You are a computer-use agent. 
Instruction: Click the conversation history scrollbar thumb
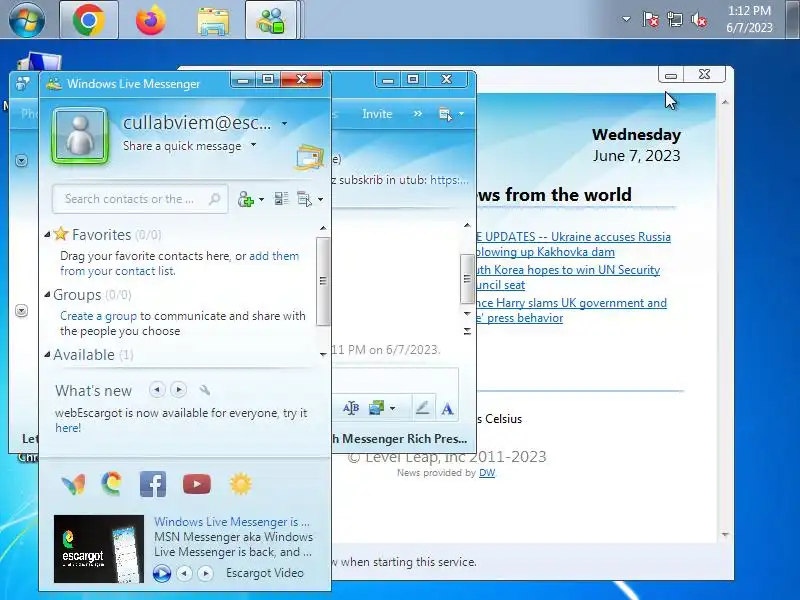467,278
